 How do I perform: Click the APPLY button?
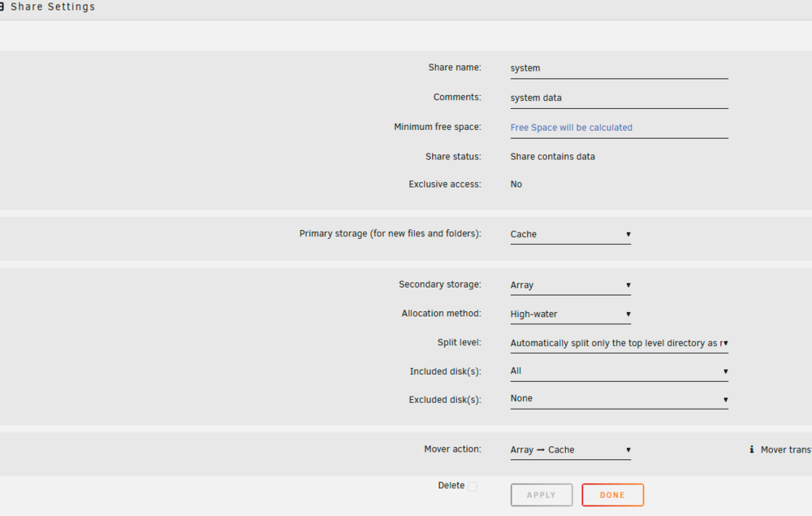click(541, 495)
